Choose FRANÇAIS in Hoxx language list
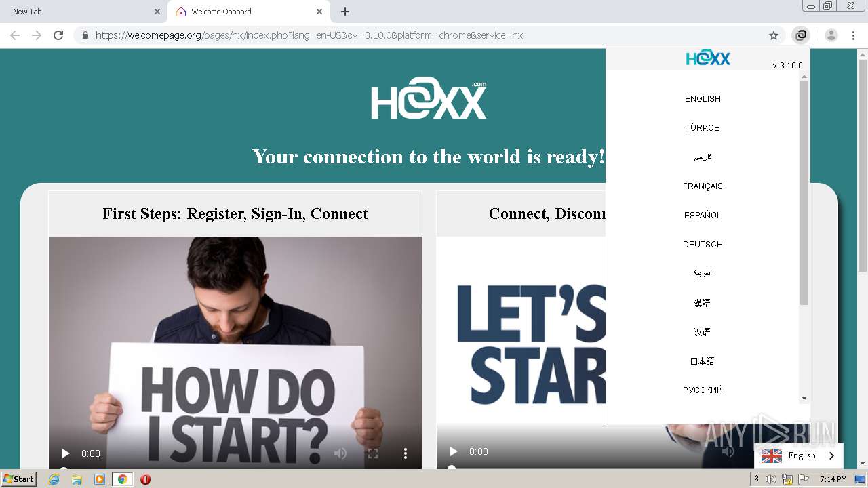 point(703,186)
